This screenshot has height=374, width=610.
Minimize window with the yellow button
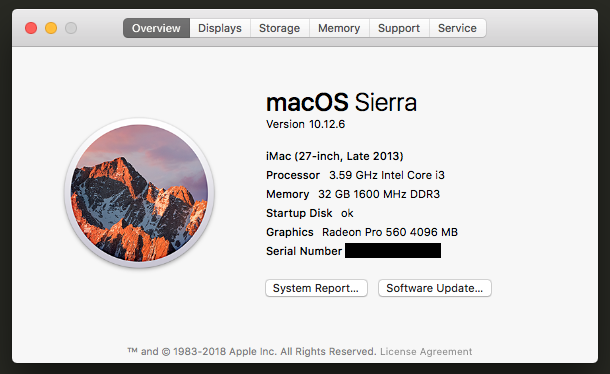tap(51, 28)
